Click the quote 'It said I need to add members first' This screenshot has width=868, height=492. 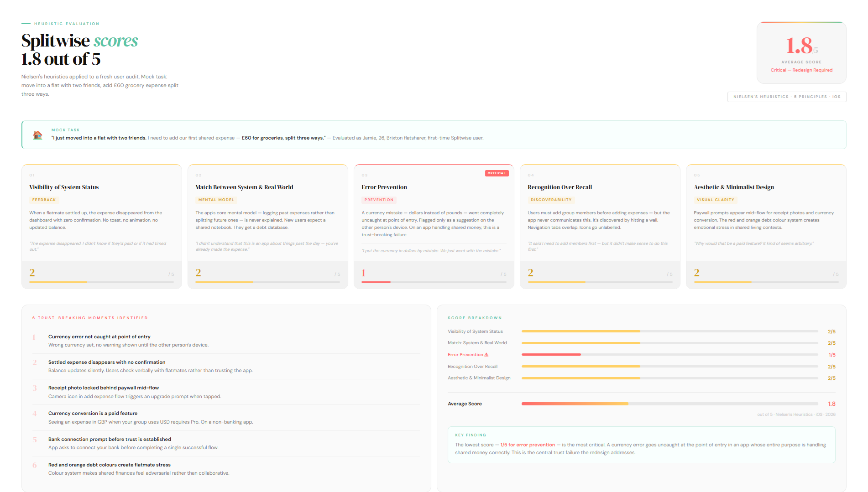598,246
